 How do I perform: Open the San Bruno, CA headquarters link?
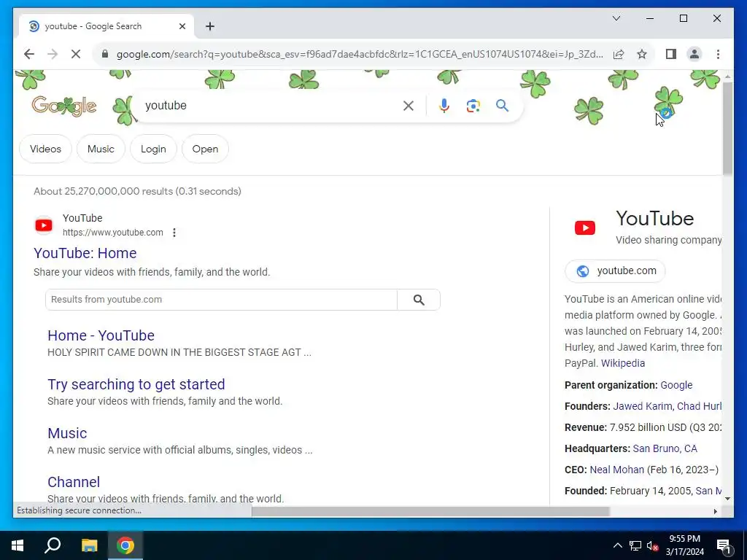pos(665,448)
